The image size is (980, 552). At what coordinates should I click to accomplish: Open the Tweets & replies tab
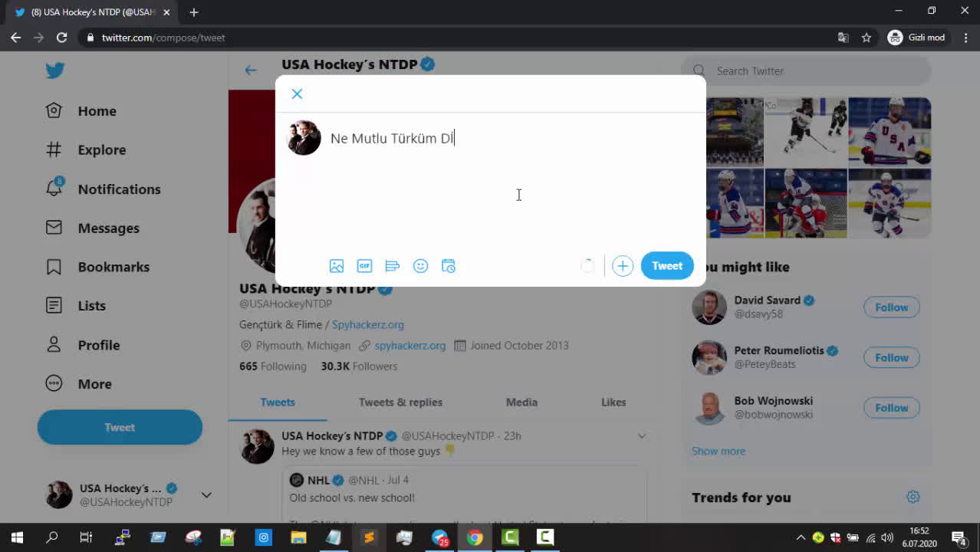[x=400, y=402]
